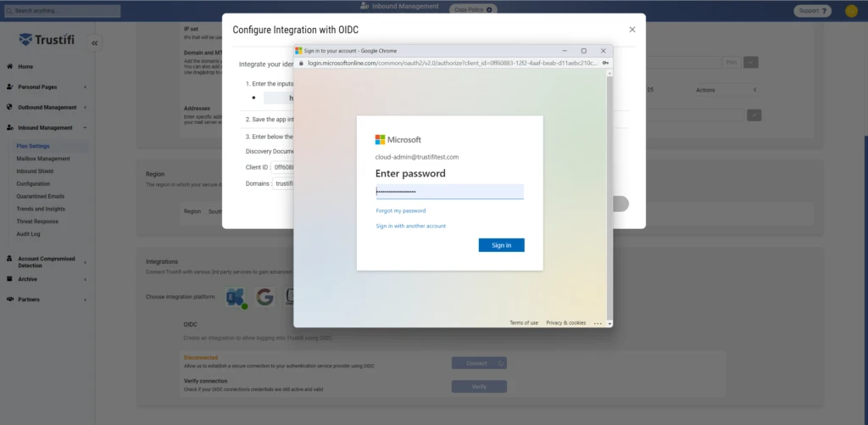This screenshot has width=868, height=425.
Task: Click the Partners handshake icon
Action: pyautogui.click(x=10, y=299)
